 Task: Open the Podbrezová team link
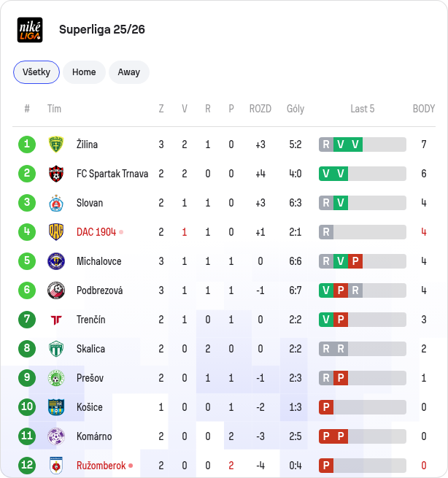tap(100, 290)
